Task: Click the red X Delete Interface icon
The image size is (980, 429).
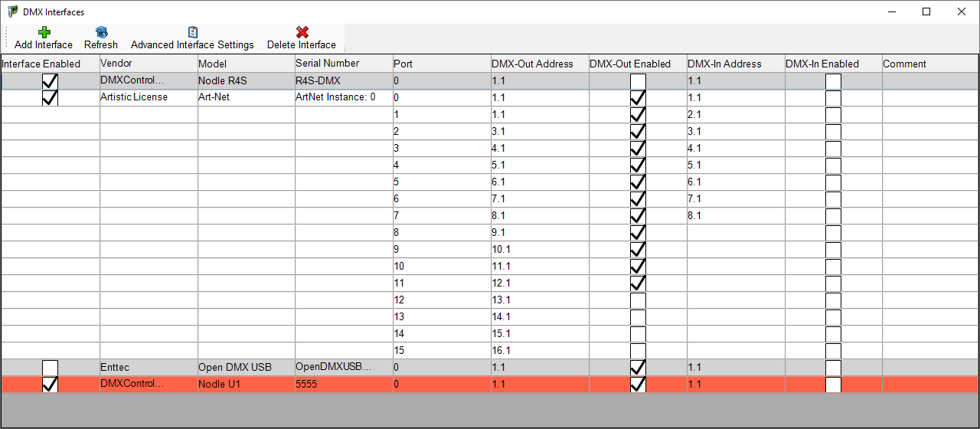Action: pyautogui.click(x=302, y=32)
